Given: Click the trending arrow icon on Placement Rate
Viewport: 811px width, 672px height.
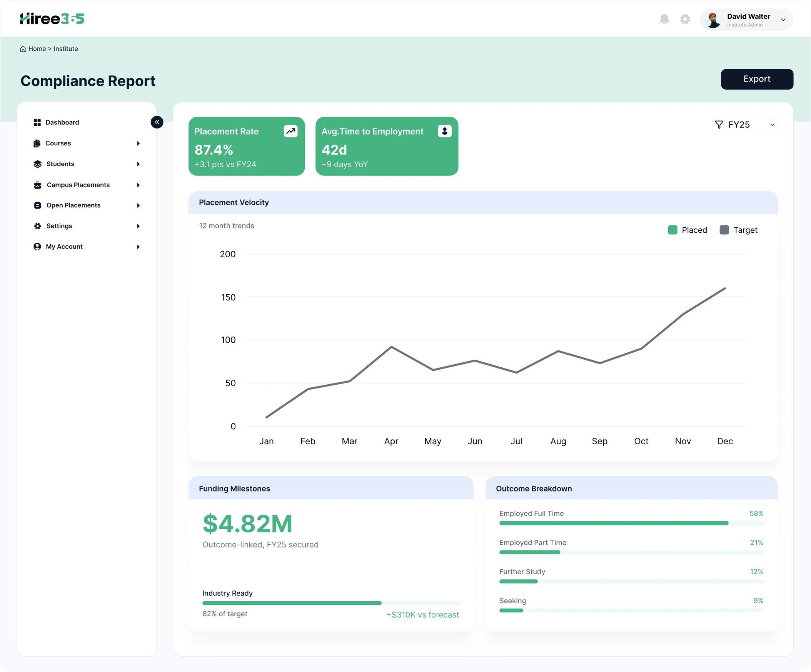Looking at the screenshot, I should (291, 131).
